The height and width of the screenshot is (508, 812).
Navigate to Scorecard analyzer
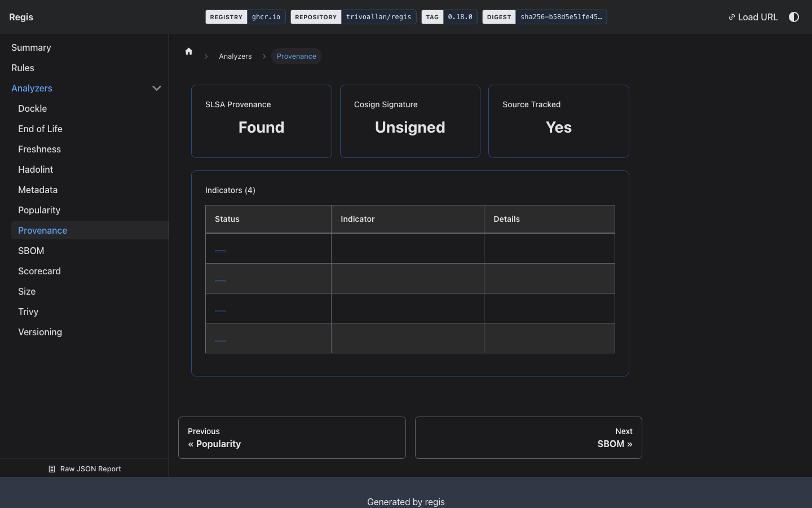click(x=39, y=271)
